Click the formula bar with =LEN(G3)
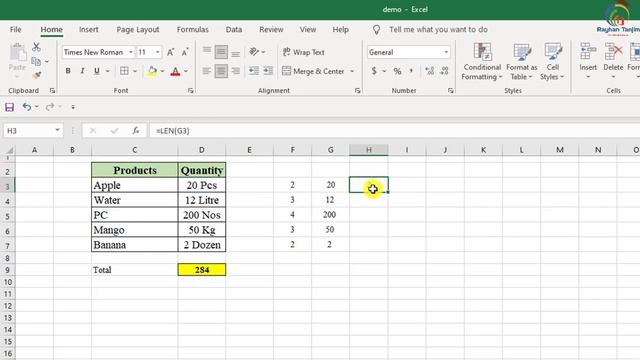The height and width of the screenshot is (360, 640). click(x=395, y=131)
